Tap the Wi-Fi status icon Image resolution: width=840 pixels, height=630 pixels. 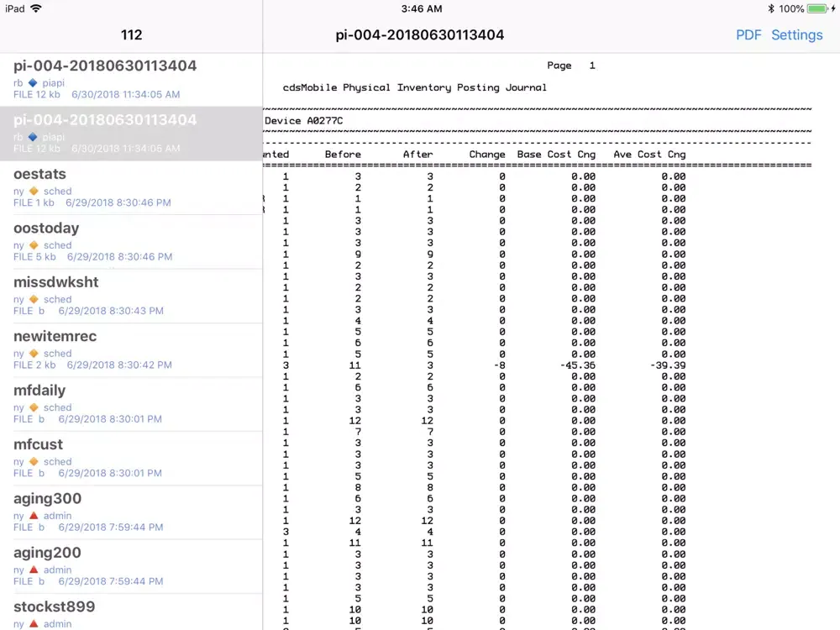[x=36, y=8]
